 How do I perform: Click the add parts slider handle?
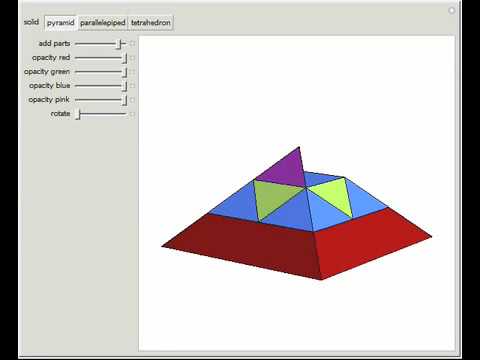119,44
